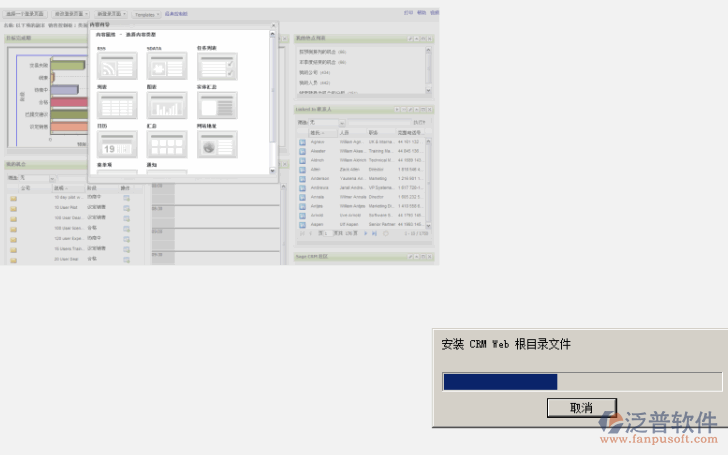This screenshot has height=455, width=728.
Task: Click the CRM installation progress bar
Action: 581,381
